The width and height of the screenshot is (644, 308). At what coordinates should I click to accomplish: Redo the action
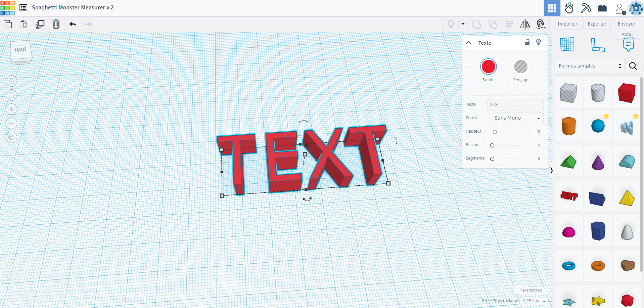click(x=88, y=24)
